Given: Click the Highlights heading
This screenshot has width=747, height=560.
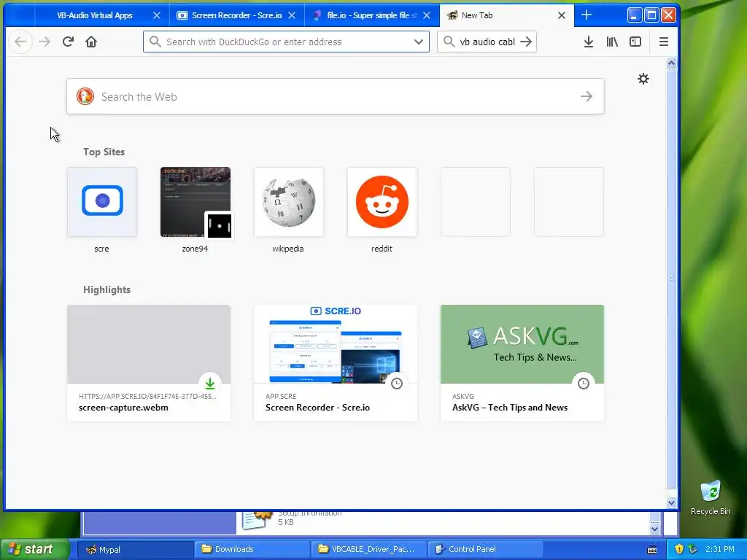Looking at the screenshot, I should click(107, 289).
